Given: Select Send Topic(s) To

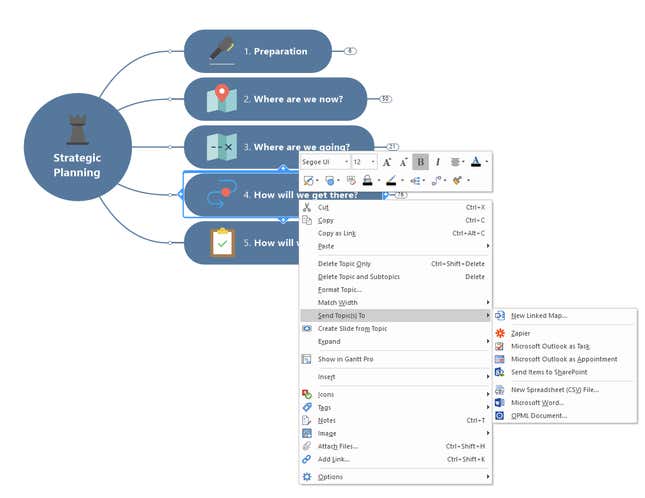Looking at the screenshot, I should tap(396, 315).
